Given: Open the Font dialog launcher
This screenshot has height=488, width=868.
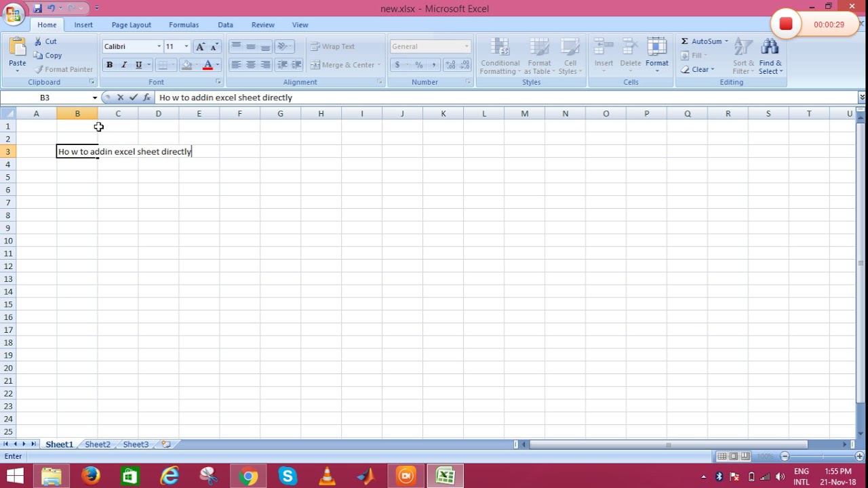Looking at the screenshot, I should pyautogui.click(x=218, y=82).
